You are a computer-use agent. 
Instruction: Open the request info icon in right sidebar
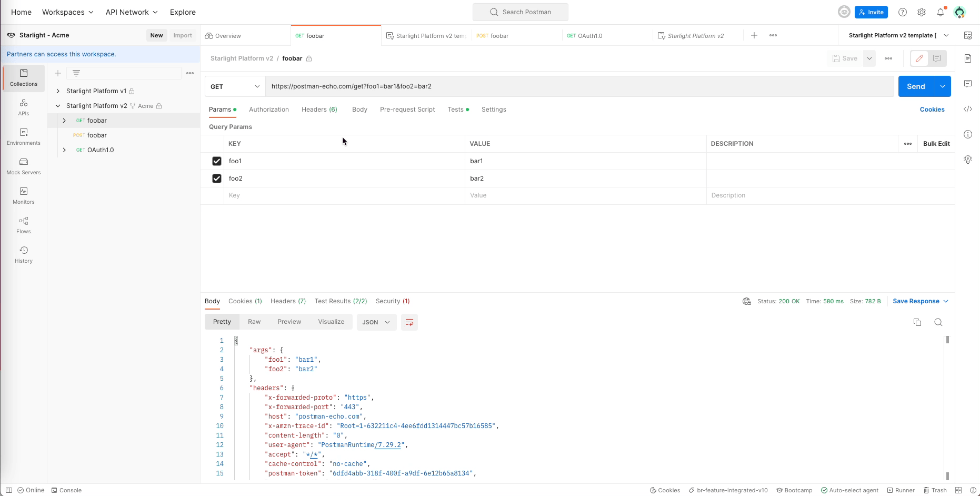[x=968, y=134]
